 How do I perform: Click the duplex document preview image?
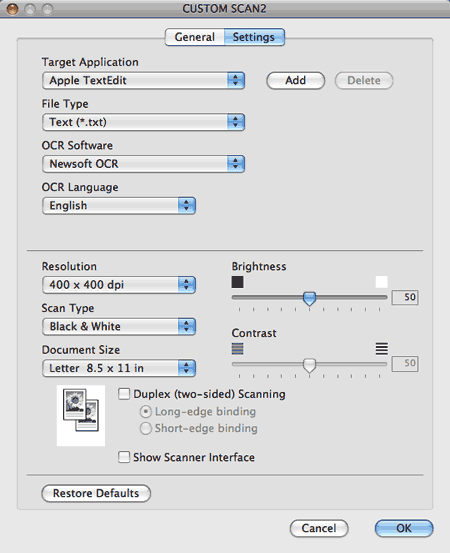pos(81,415)
